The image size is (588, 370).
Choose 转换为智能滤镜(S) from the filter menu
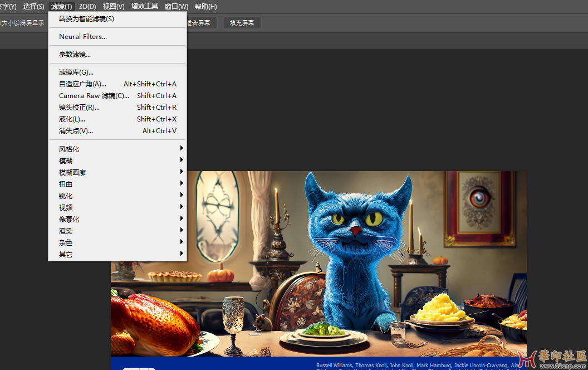click(x=86, y=19)
